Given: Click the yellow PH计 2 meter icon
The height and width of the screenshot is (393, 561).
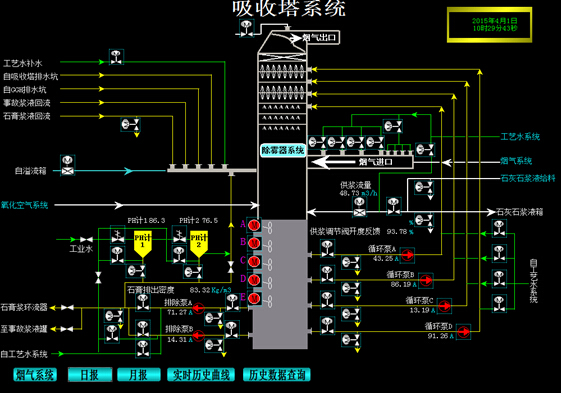Looking at the screenshot, I should 199,244.
